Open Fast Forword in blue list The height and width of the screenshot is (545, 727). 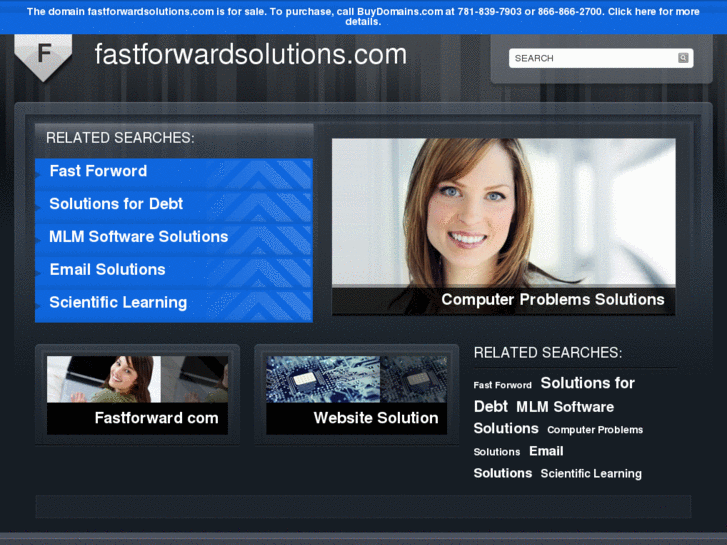click(x=174, y=171)
